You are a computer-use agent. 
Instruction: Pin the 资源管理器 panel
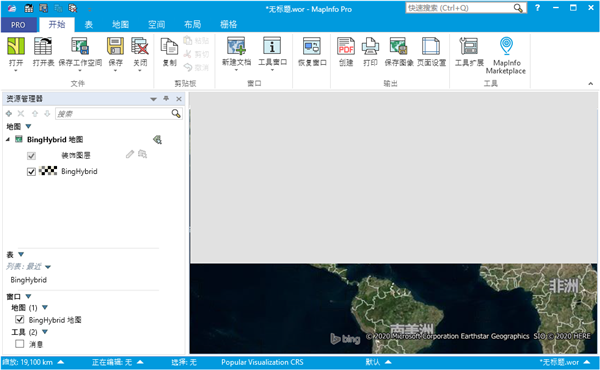point(166,99)
